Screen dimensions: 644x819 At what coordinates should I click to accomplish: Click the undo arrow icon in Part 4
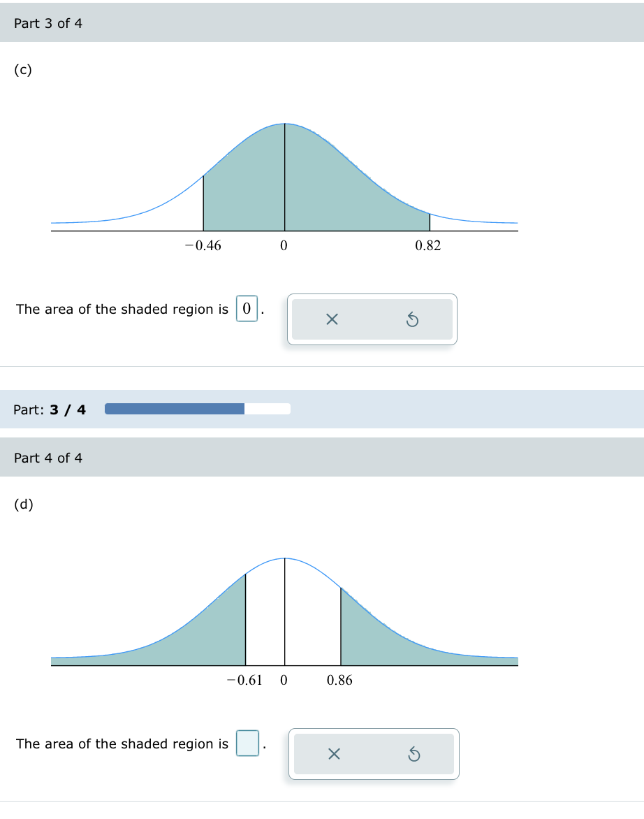click(414, 754)
